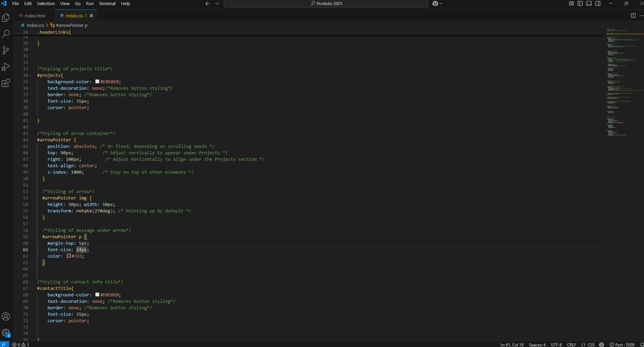Open notifications bell in status bar
644x347 pixels.
[641, 344]
